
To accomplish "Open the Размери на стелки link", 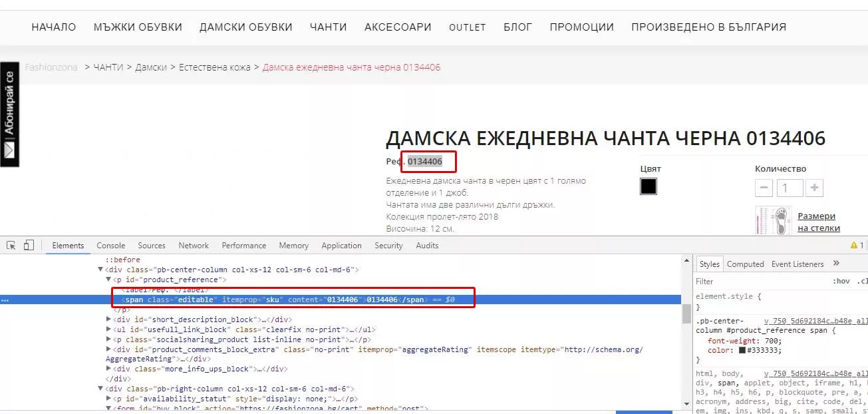I will pos(818,222).
